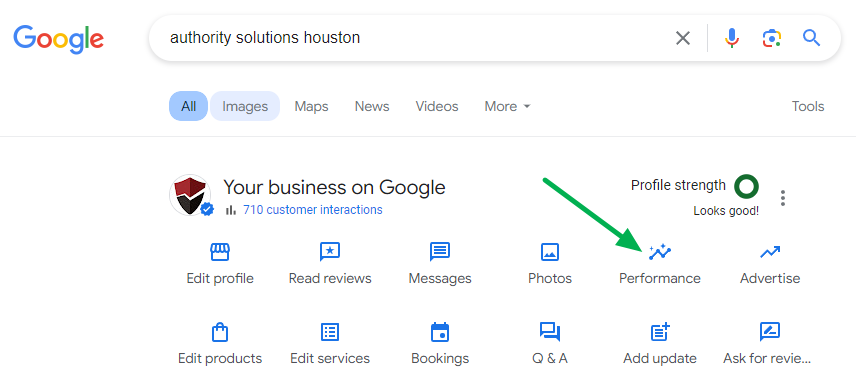Open the Messages icon
The width and height of the screenshot is (856, 388).
(439, 252)
